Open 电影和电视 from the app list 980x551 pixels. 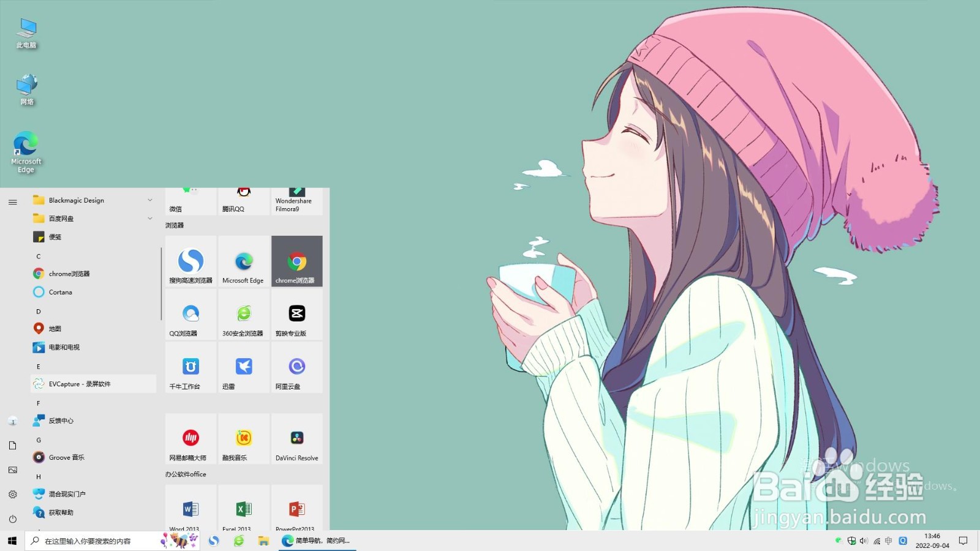point(93,347)
